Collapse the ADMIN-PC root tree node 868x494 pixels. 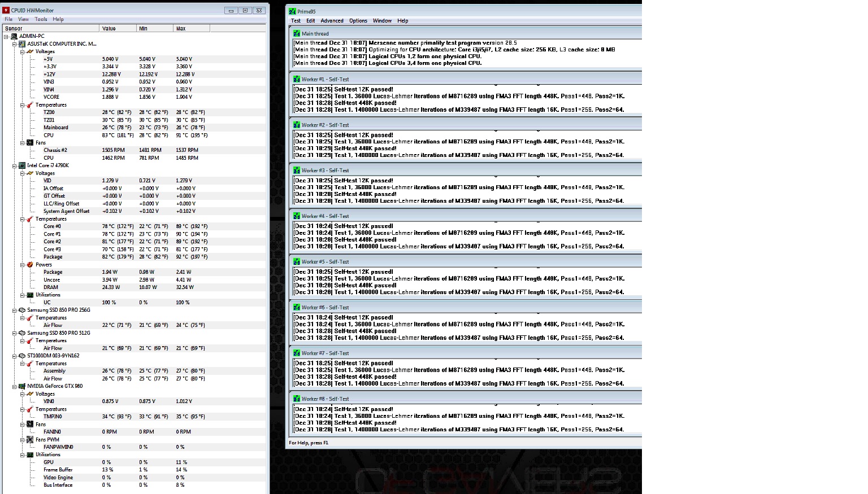6,36
